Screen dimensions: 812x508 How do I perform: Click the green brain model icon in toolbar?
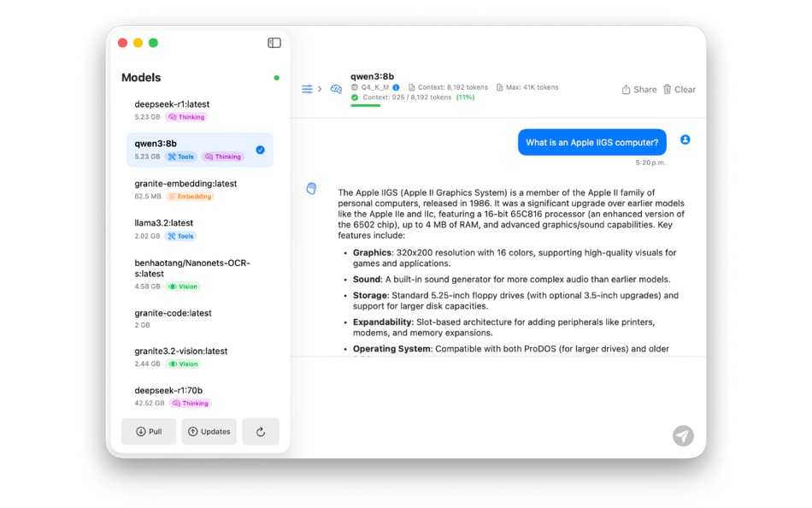[x=335, y=88]
